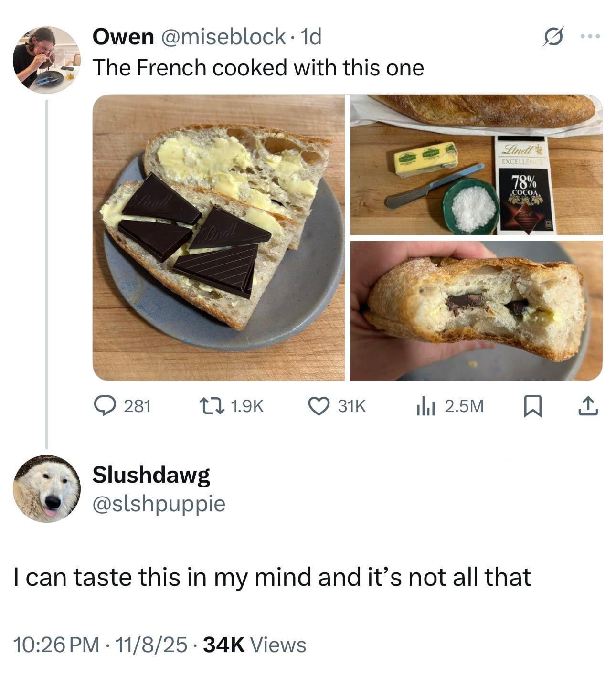Open the bread with chocolate photo
Viewport: 616px width, 677px height.
218,237
